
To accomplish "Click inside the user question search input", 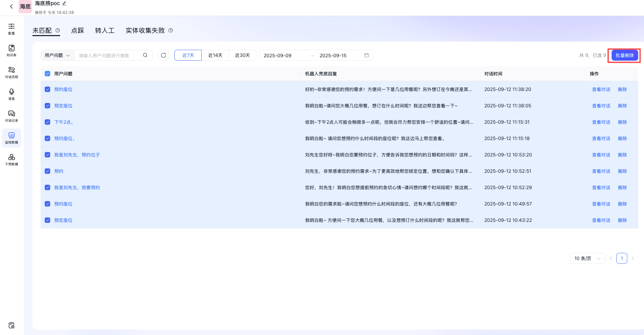I will pyautogui.click(x=109, y=55).
